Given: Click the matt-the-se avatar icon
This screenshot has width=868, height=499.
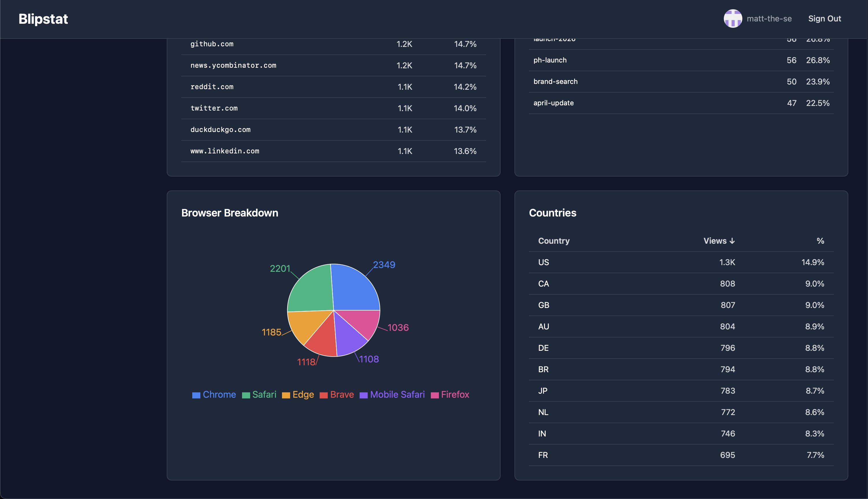Looking at the screenshot, I should point(733,19).
